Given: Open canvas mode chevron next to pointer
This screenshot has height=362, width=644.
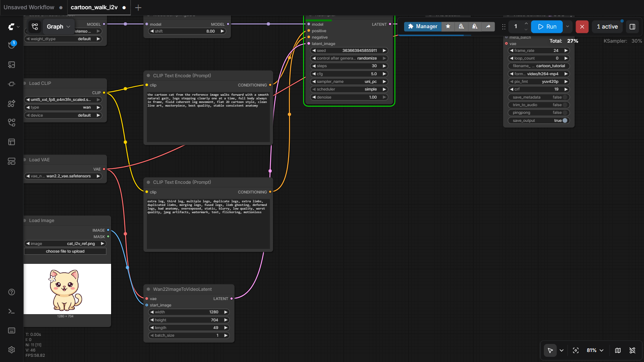Looking at the screenshot, I should click(561, 350).
